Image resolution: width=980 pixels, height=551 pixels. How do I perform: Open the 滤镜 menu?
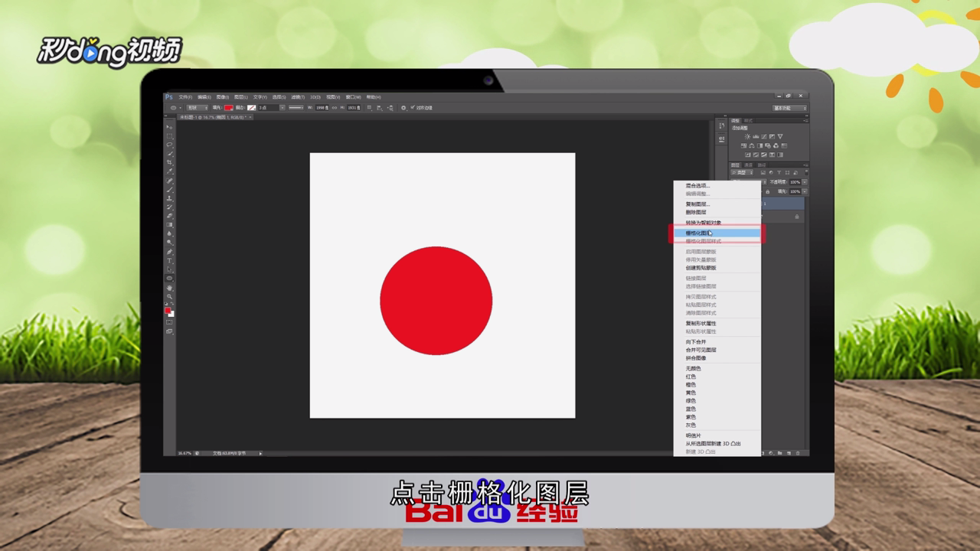click(x=298, y=97)
